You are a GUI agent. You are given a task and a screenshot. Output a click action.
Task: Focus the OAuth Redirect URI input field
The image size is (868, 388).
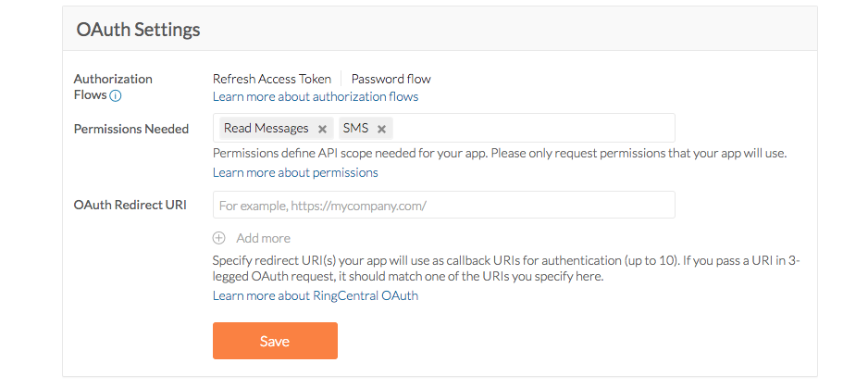coord(443,205)
